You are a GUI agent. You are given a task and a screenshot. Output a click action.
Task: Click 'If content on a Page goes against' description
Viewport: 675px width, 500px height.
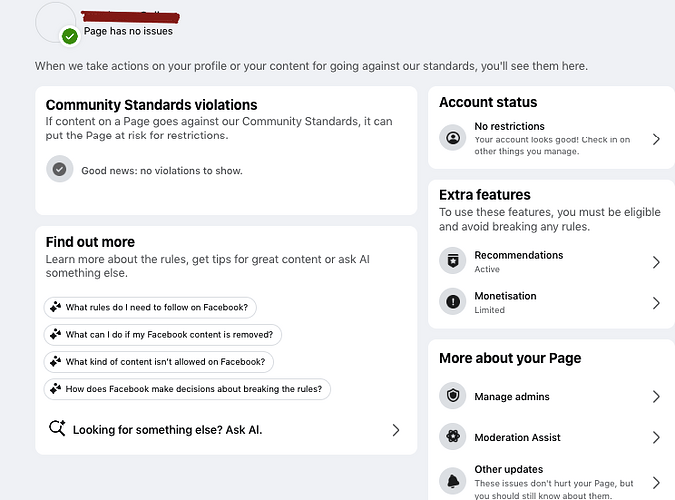tap(219, 128)
